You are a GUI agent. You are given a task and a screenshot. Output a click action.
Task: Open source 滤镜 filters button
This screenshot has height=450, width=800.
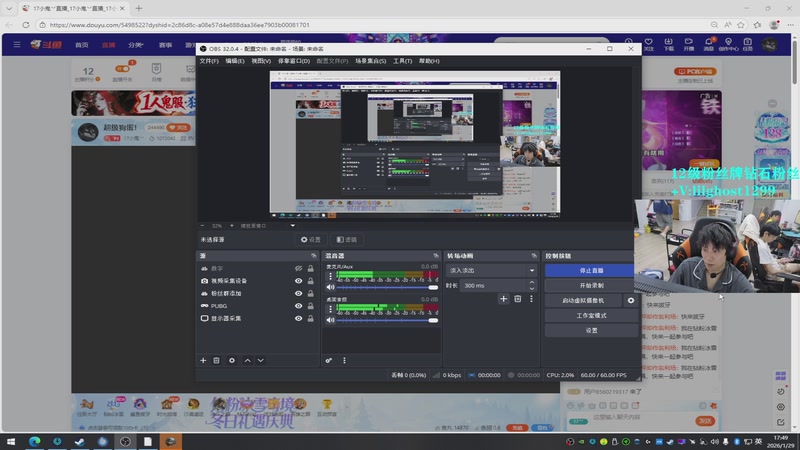coord(347,239)
